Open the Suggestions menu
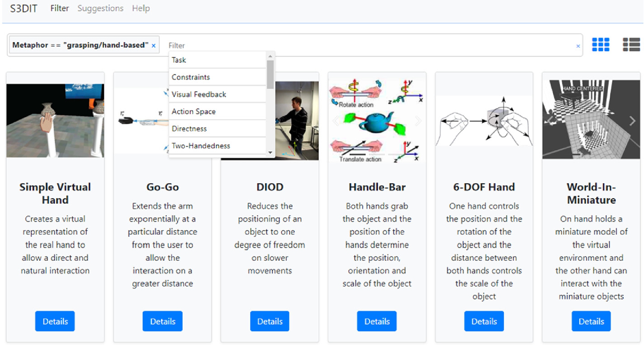Screen dimensions: 644x345 (100, 8)
